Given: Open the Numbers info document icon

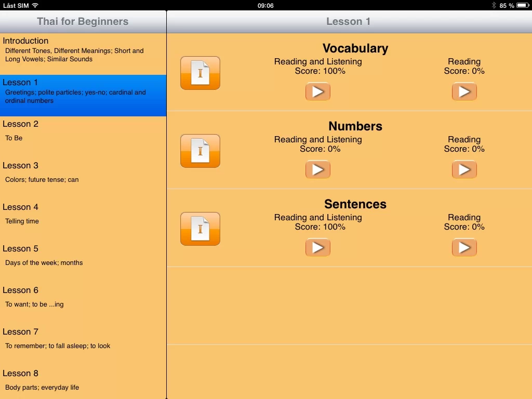Looking at the screenshot, I should pos(200,151).
